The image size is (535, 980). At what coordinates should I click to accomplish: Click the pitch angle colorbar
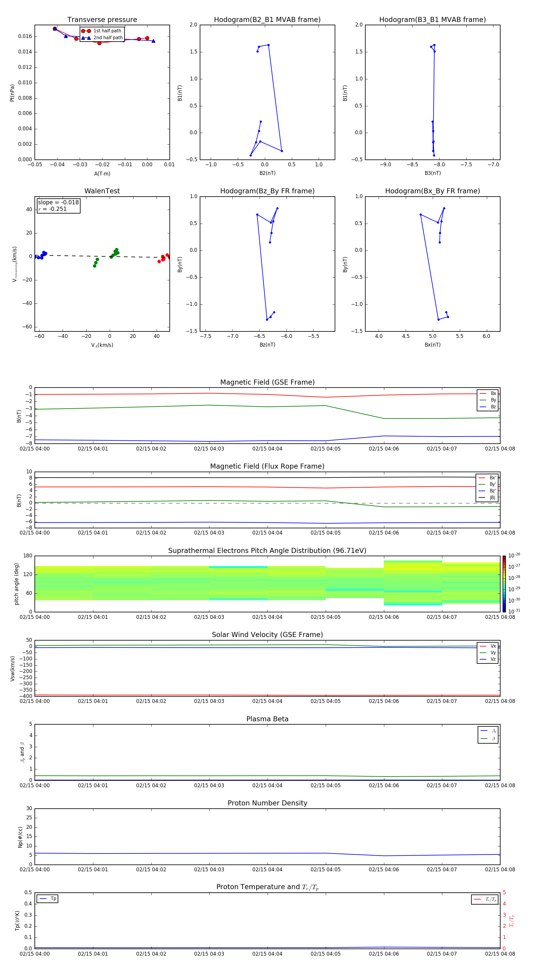point(504,584)
